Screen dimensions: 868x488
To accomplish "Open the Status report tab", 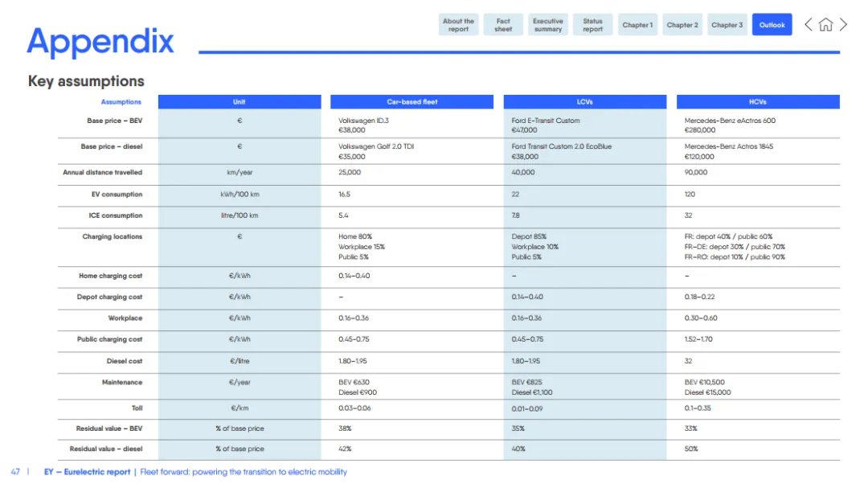I will click(x=593, y=25).
